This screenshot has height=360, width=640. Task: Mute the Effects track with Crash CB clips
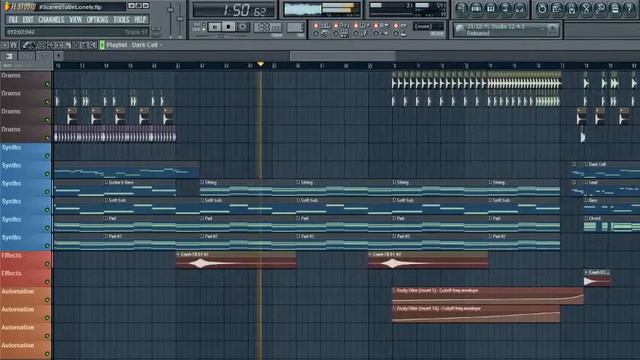(x=47, y=264)
